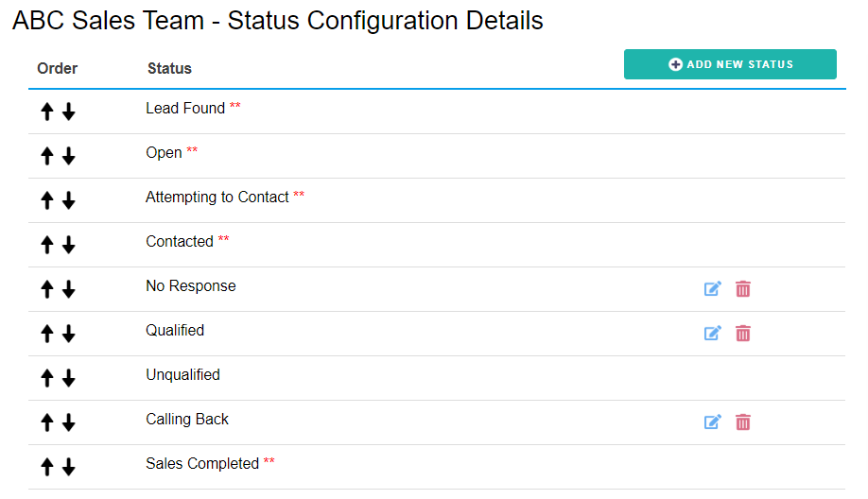868x499 pixels.
Task: Move Lead Found status down
Action: [x=69, y=112]
